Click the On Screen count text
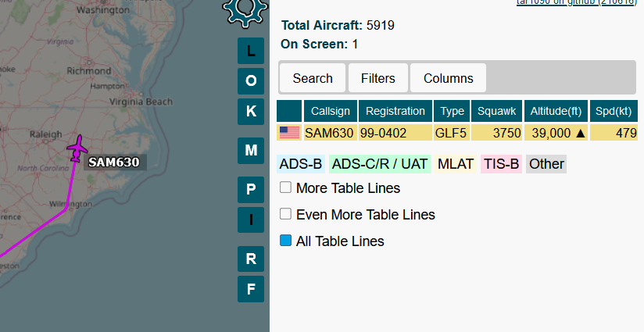644x332 pixels. [319, 44]
